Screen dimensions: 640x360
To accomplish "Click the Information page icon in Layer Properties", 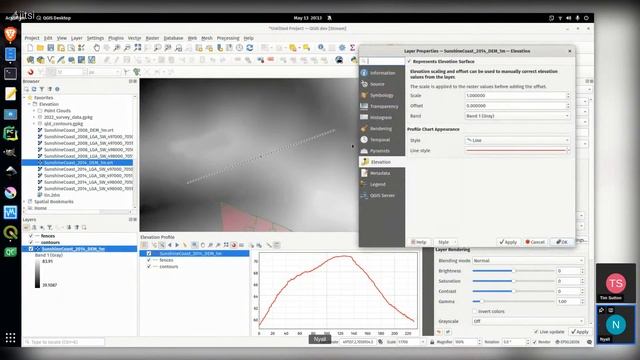I will pos(364,73).
